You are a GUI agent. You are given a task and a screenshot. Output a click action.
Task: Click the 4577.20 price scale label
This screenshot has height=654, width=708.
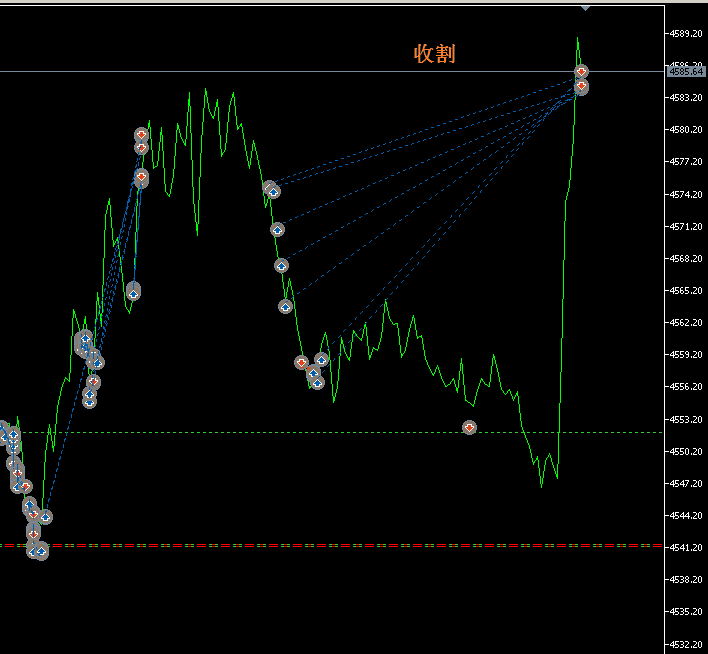click(x=686, y=162)
